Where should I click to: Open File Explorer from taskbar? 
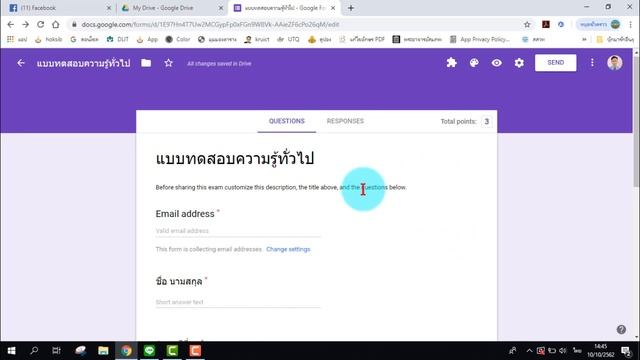[103, 351]
